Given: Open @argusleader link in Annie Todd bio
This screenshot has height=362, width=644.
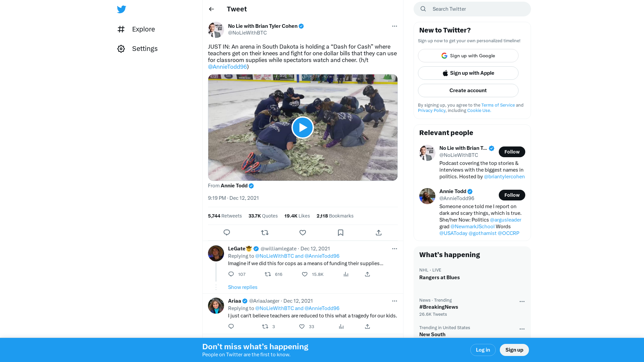Looking at the screenshot, I should (505, 220).
